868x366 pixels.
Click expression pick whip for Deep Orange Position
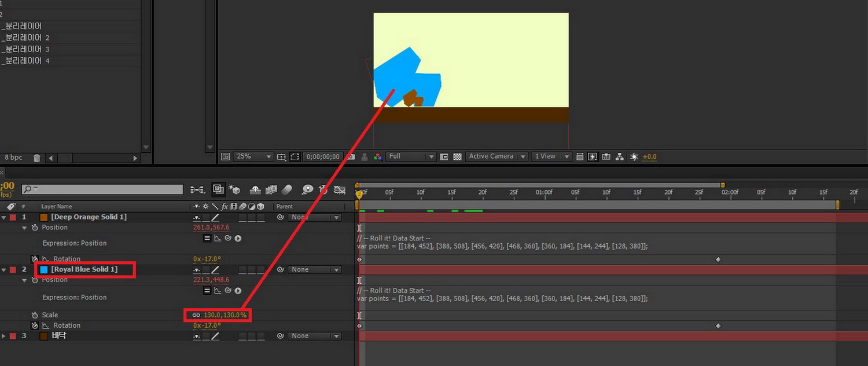point(227,238)
